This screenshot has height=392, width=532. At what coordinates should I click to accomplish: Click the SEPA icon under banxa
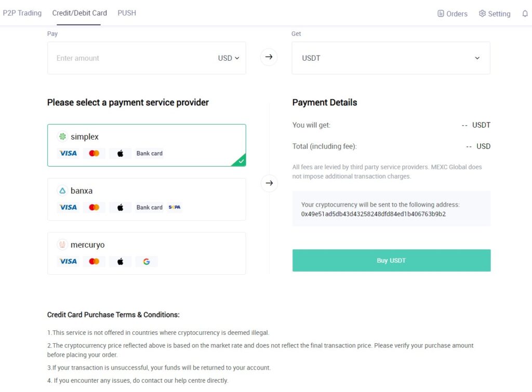tap(175, 207)
